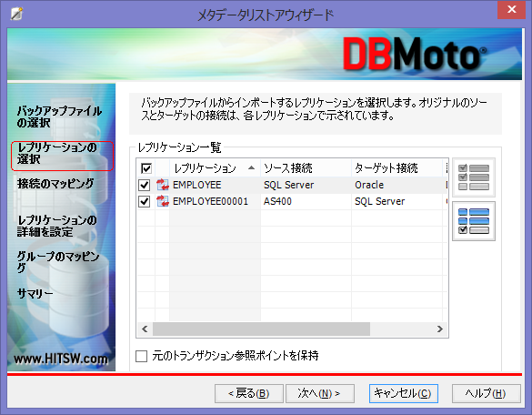Image resolution: width=532 pixels, height=415 pixels.
Task: Toggle the header select-all checkbox
Action: [x=146, y=168]
